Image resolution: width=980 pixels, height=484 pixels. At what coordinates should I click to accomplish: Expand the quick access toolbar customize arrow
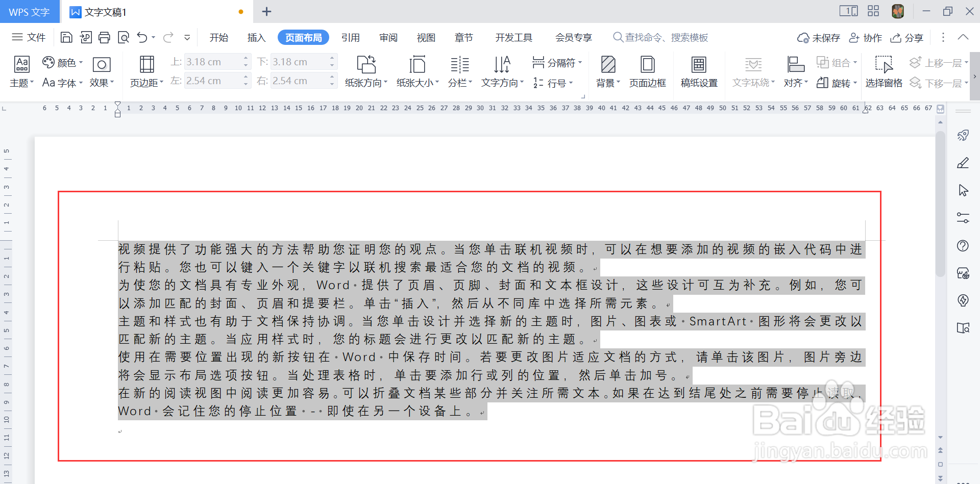pyautogui.click(x=187, y=37)
